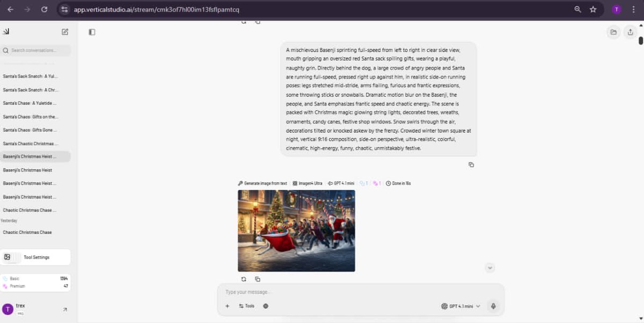Click the Vertical Studio logo icon
The height and width of the screenshot is (323, 644).
(x=6, y=32)
